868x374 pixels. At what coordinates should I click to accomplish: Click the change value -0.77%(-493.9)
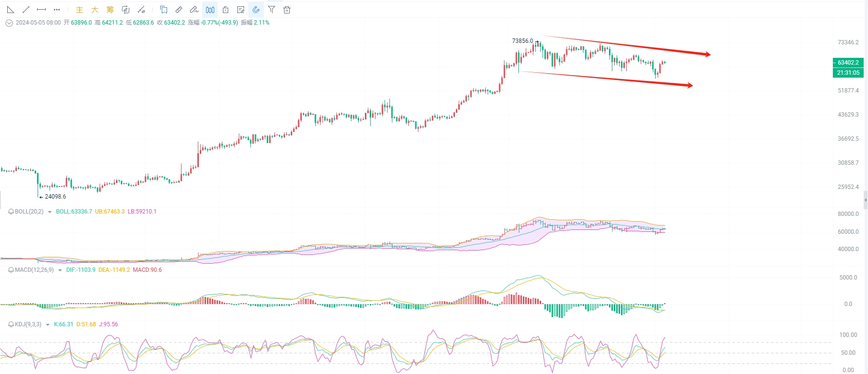point(220,23)
